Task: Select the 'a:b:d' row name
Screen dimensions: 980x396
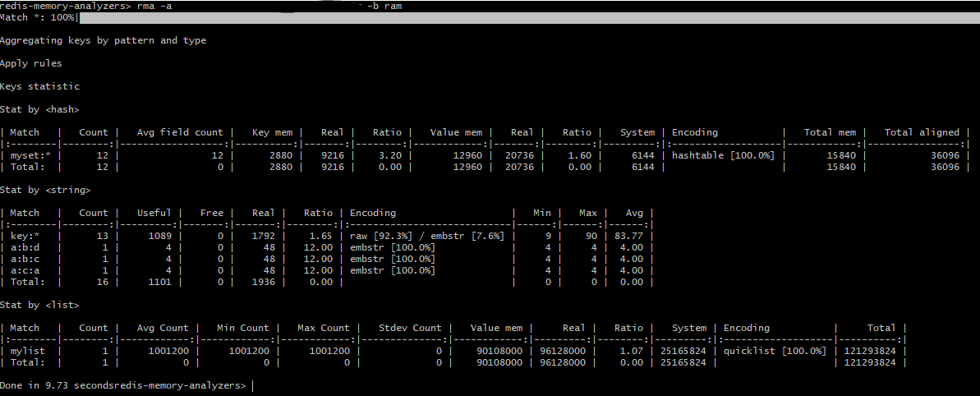Action: [x=25, y=247]
